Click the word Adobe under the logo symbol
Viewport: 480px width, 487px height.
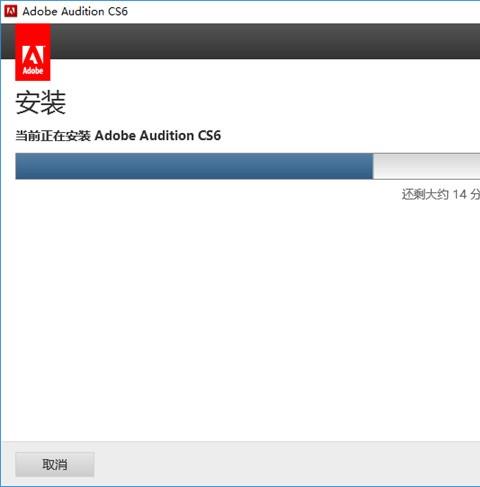33,71
